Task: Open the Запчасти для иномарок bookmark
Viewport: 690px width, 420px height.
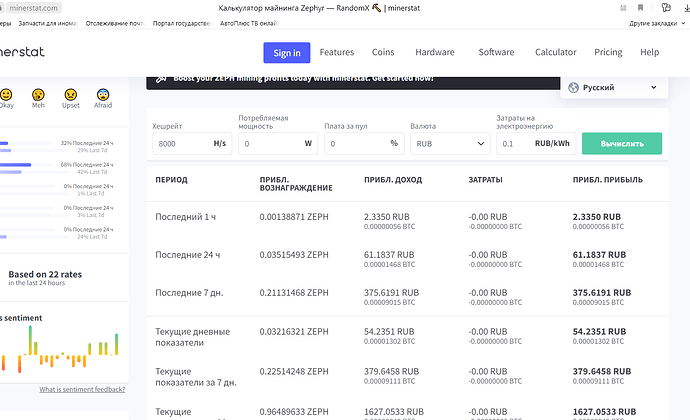Action: pos(48,23)
